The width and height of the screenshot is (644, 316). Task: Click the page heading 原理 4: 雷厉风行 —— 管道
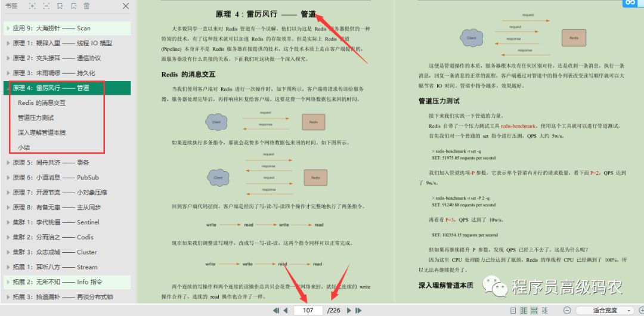(266, 14)
